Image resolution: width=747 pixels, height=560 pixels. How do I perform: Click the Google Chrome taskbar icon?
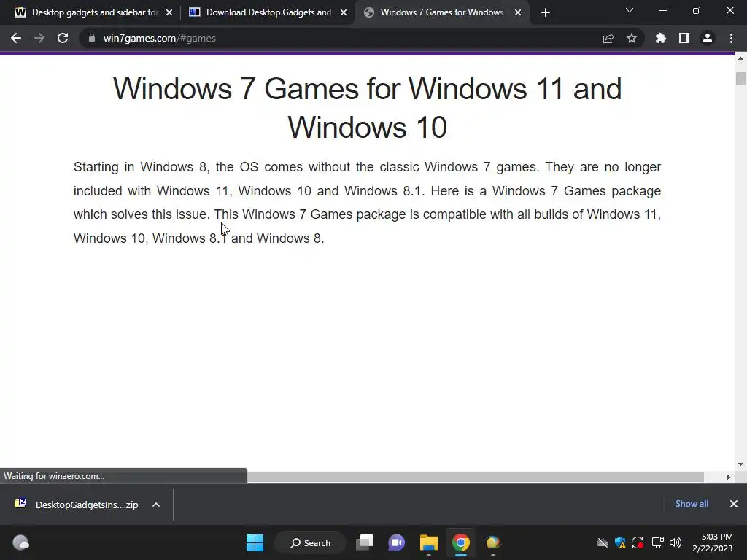(x=461, y=542)
